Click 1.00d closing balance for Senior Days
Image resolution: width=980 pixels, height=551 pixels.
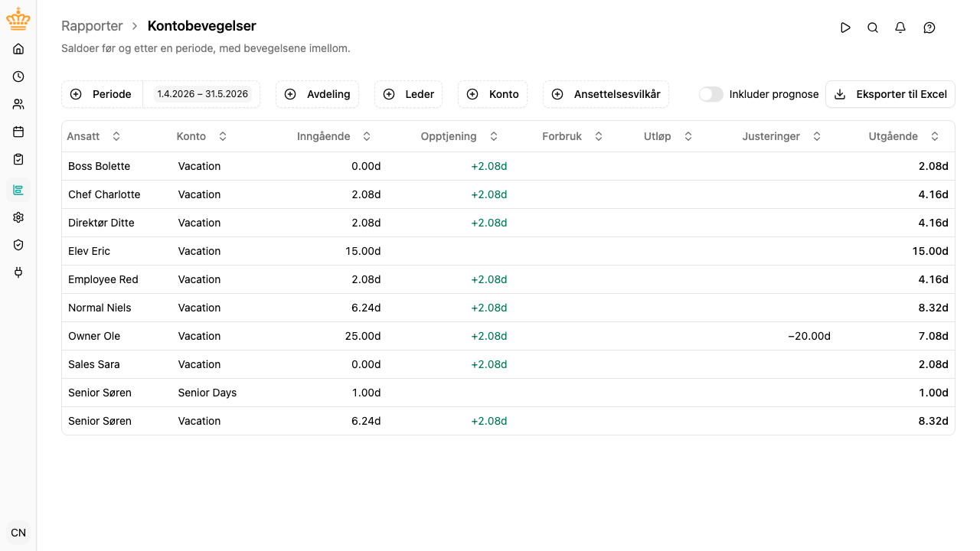pyautogui.click(x=933, y=393)
